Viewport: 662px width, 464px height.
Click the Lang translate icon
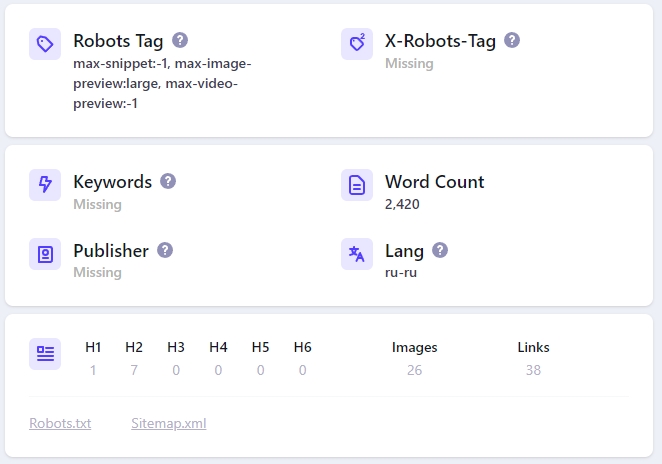pyautogui.click(x=357, y=254)
